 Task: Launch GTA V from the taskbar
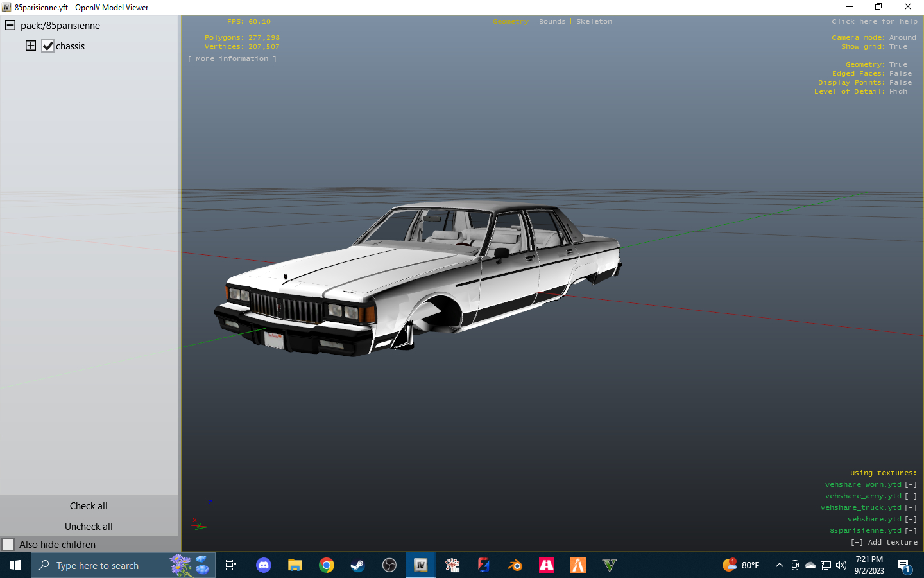608,565
